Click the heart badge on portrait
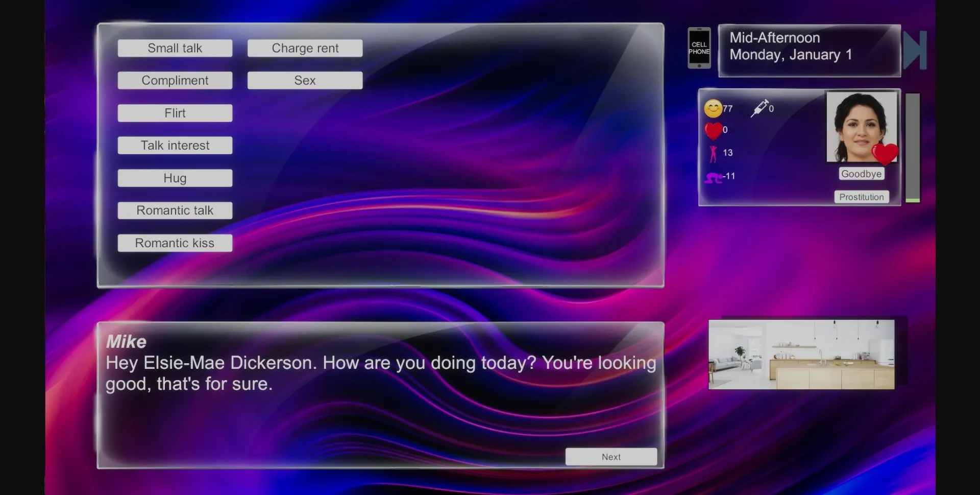 885,153
